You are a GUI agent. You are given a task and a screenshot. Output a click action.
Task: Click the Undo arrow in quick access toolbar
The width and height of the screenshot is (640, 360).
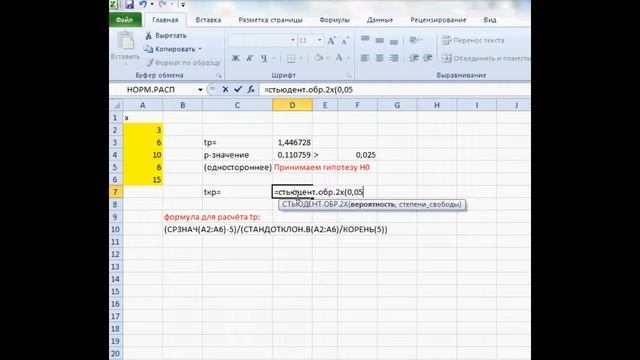click(x=143, y=4)
